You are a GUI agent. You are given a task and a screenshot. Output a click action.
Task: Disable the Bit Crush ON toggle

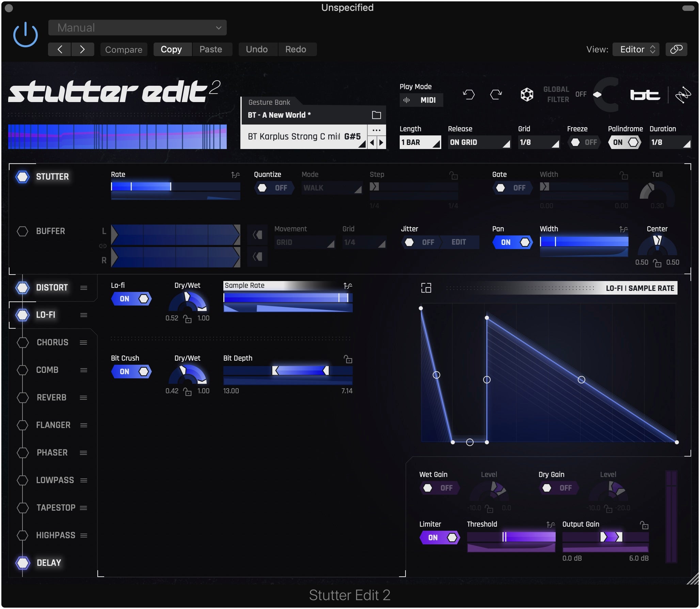[x=131, y=371]
